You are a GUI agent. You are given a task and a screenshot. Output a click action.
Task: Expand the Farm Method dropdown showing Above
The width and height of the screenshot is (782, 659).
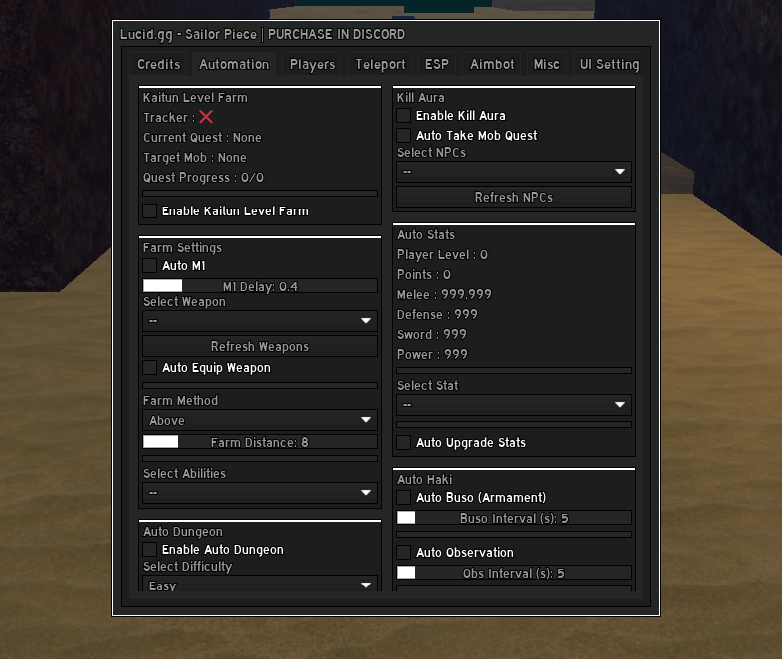point(260,420)
